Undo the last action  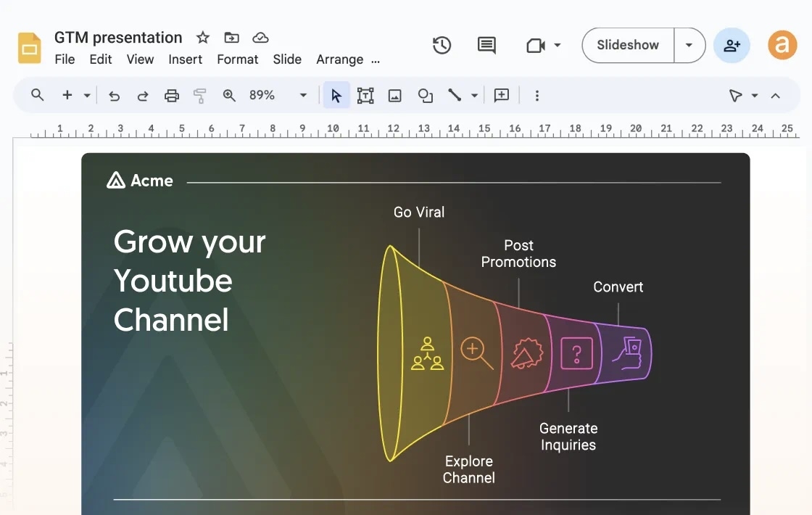[114, 95]
